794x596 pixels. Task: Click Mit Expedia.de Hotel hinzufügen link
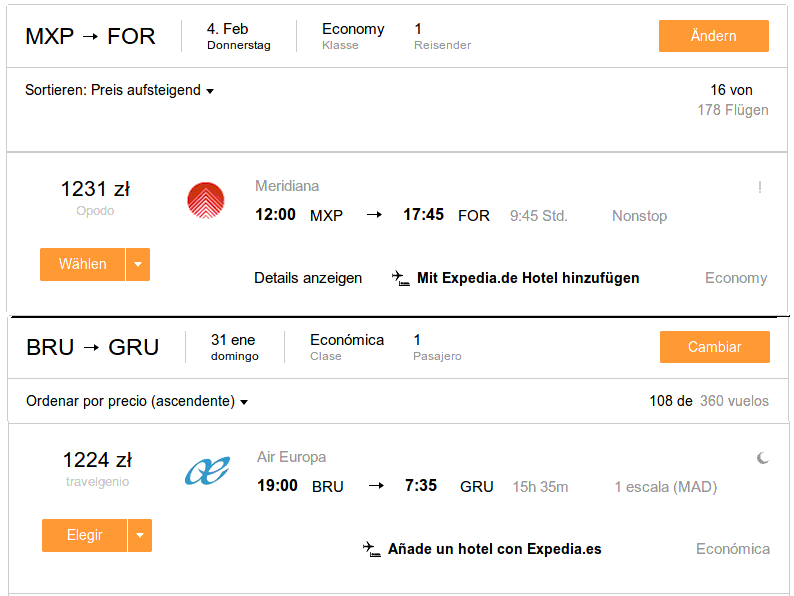tap(528, 278)
